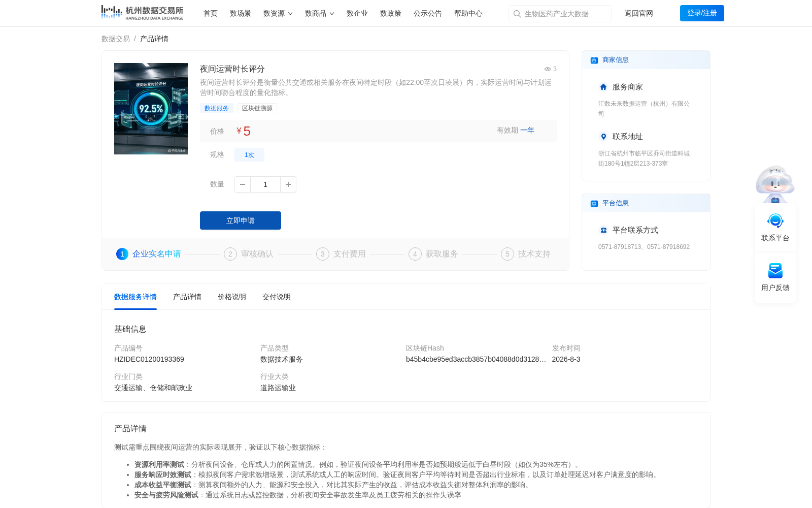Click step 4 获取服务
Screen dimensions: 812x508
click(433, 254)
